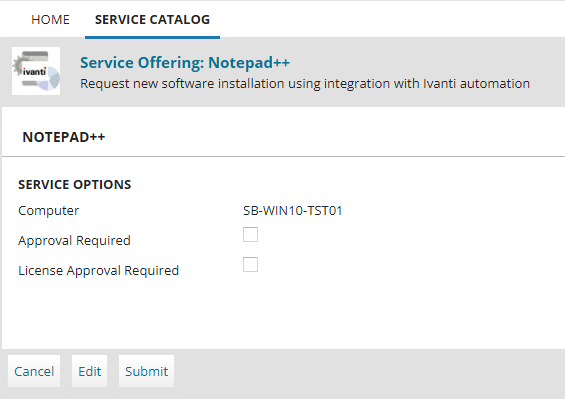Submit the Notepad++ request
Image resolution: width=565 pixels, height=401 pixels.
(147, 371)
